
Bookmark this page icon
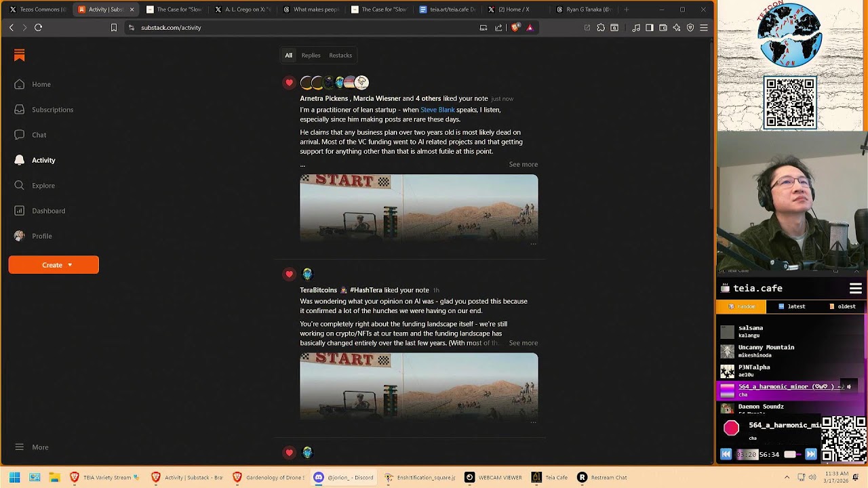click(x=114, y=28)
